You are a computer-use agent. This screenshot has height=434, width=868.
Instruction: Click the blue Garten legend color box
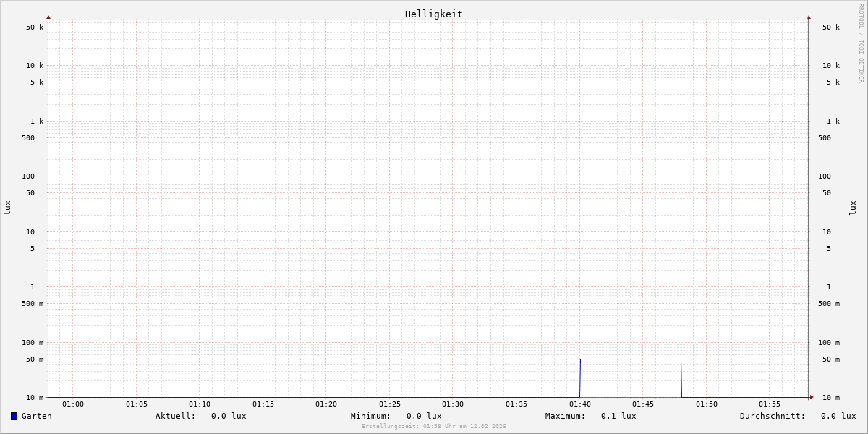coord(14,416)
